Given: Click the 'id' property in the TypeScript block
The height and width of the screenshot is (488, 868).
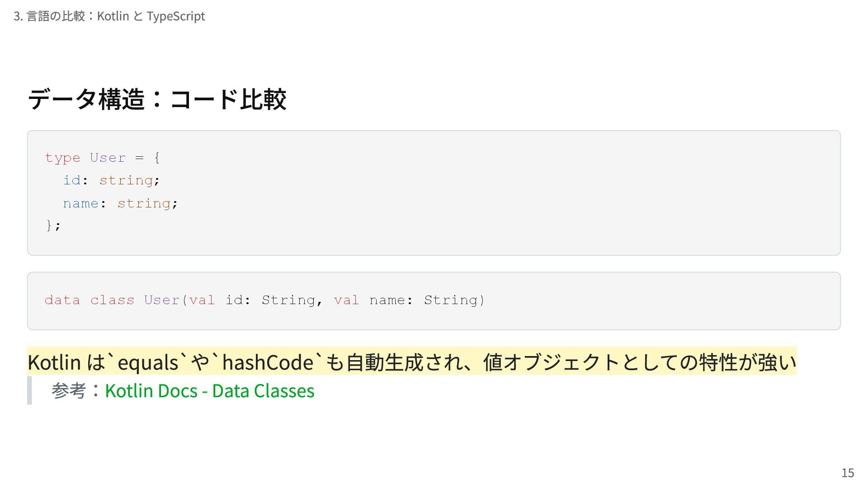Looking at the screenshot, I should click(71, 180).
